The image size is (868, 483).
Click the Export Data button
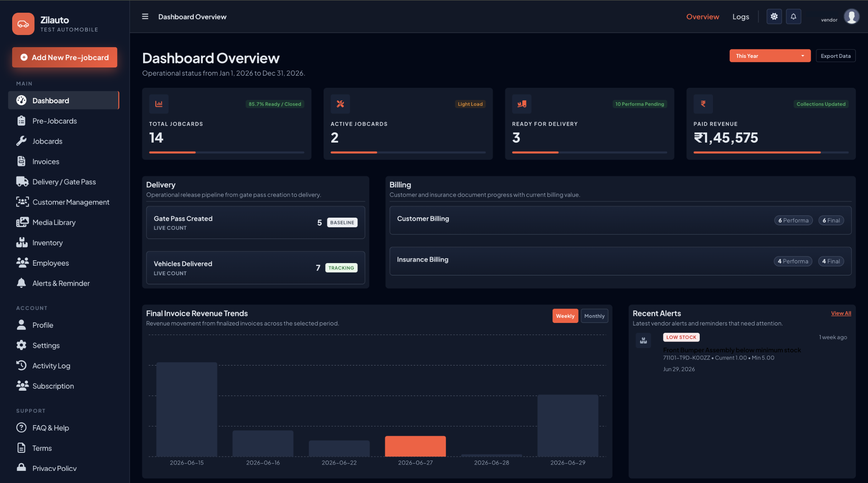tap(835, 56)
